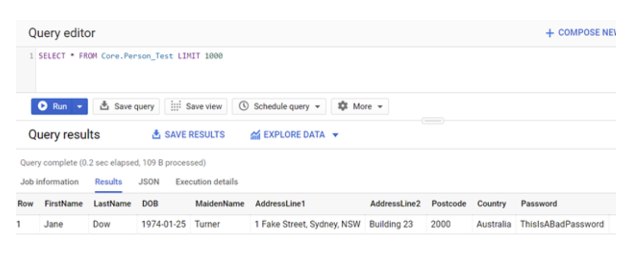Click the Run play icon
The height and width of the screenshot is (259, 644).
[43, 107]
